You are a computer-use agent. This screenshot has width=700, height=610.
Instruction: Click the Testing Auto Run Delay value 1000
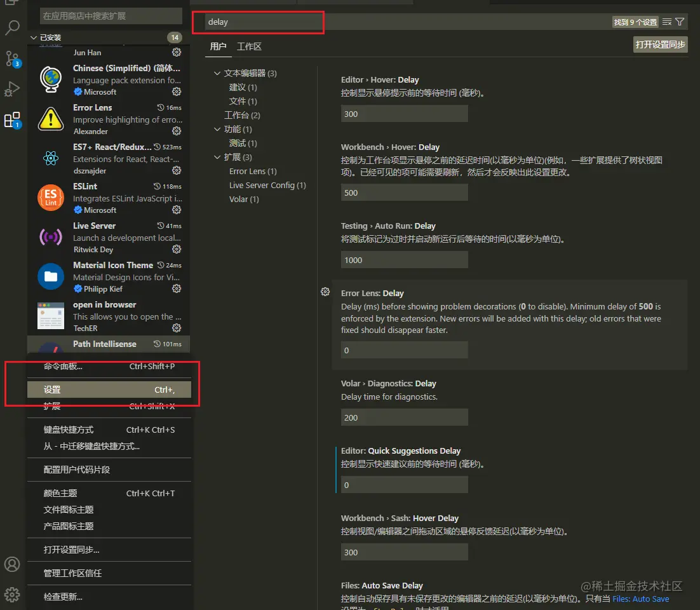(x=405, y=260)
